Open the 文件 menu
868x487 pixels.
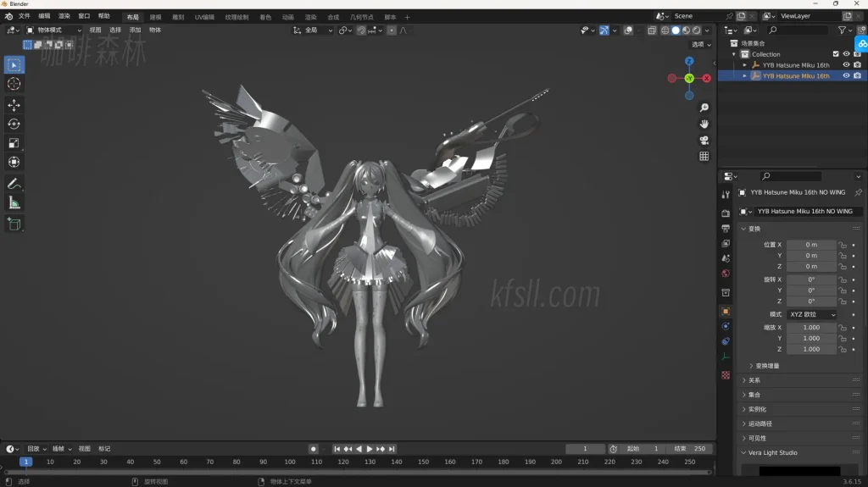tap(24, 16)
